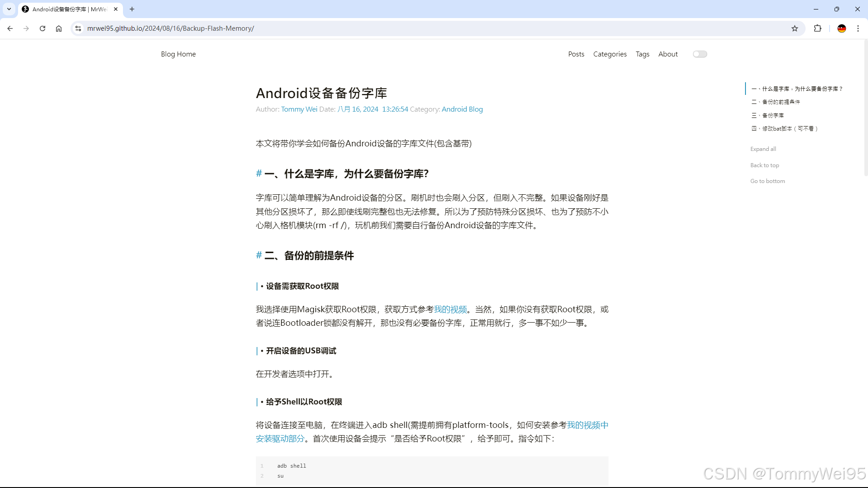Open the Categories menu item
This screenshot has width=868, height=488.
610,54
